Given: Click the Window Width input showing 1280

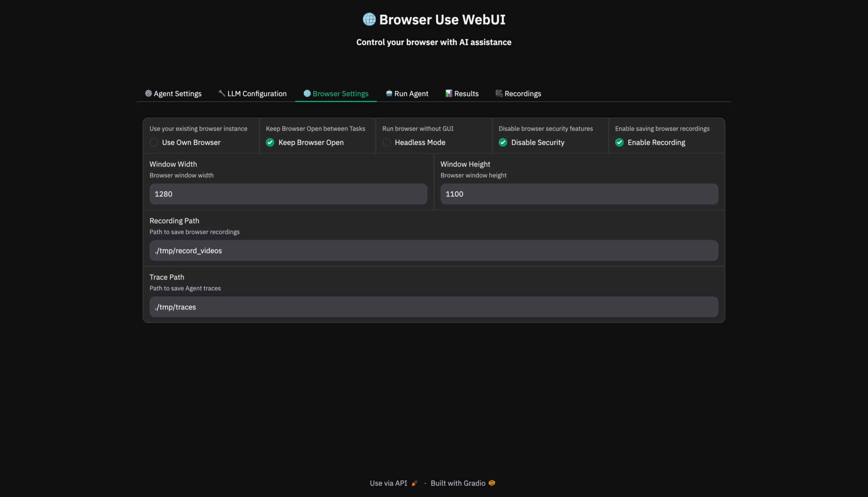Looking at the screenshot, I should tap(288, 194).
